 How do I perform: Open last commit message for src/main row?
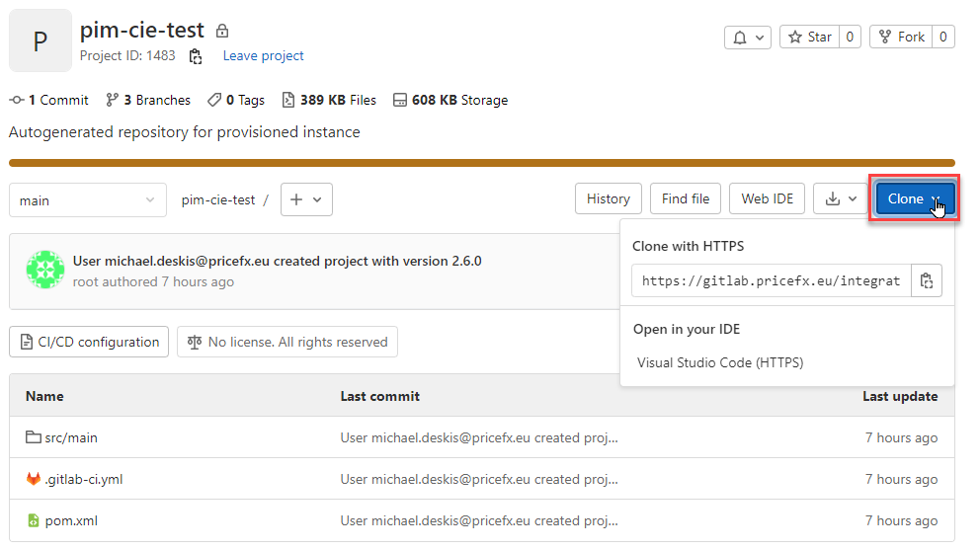[479, 437]
